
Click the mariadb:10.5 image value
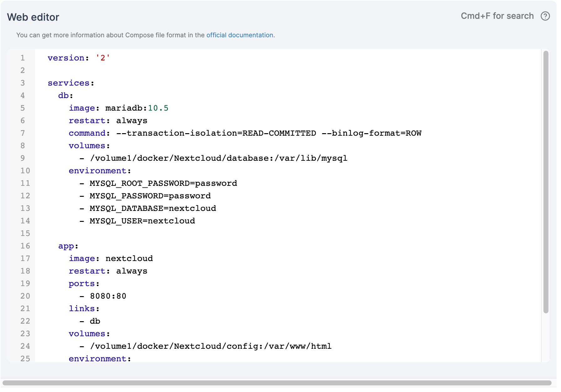[137, 108]
